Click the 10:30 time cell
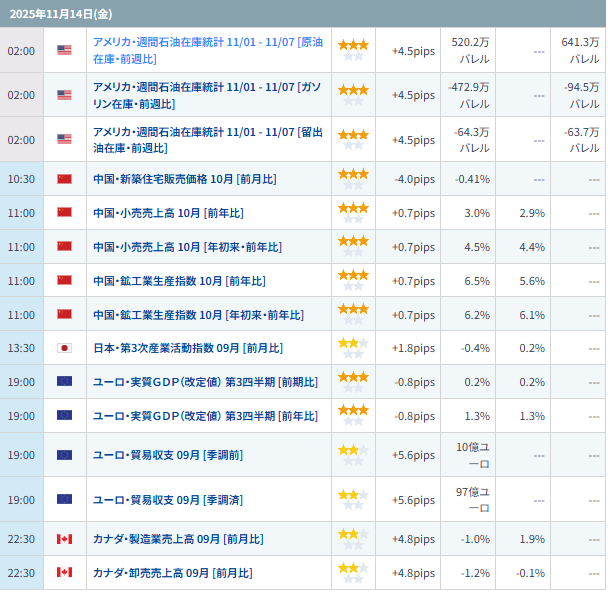 click(21, 179)
